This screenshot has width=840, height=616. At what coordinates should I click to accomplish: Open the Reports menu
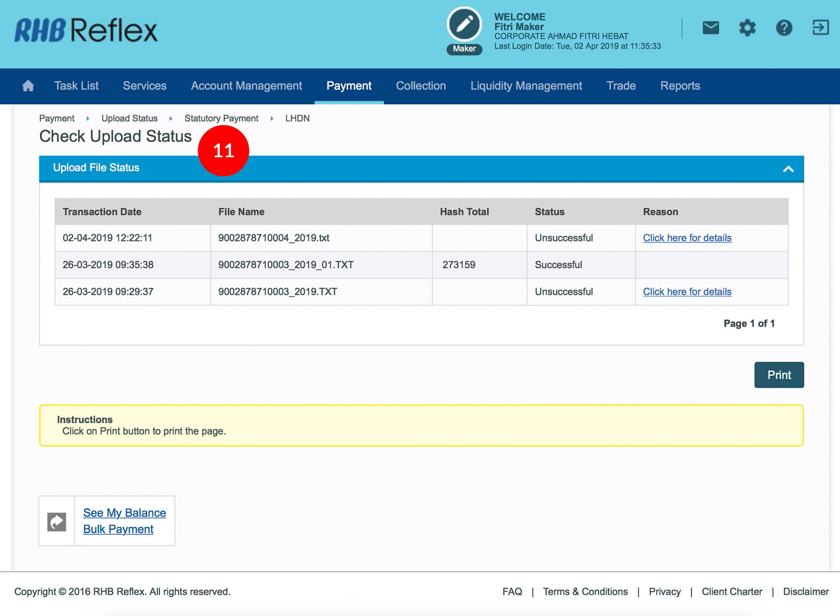point(679,86)
